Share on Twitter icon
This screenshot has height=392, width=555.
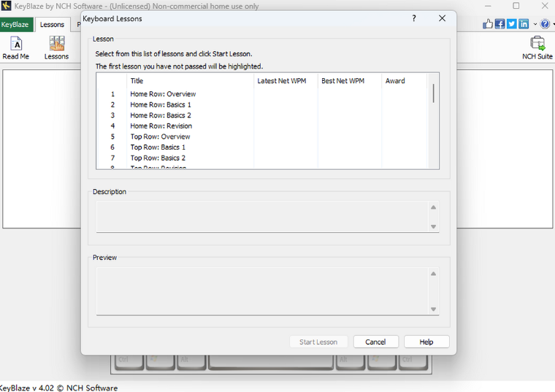coord(512,24)
